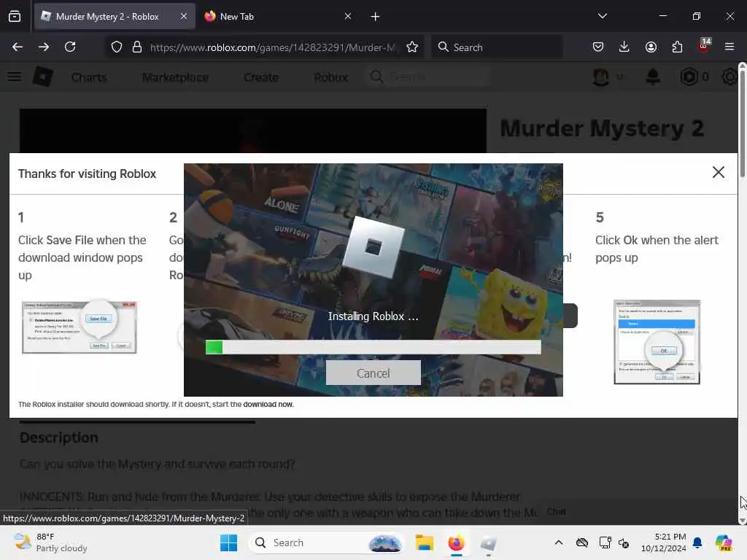Open the weather widget showing 88°F

pos(50,542)
